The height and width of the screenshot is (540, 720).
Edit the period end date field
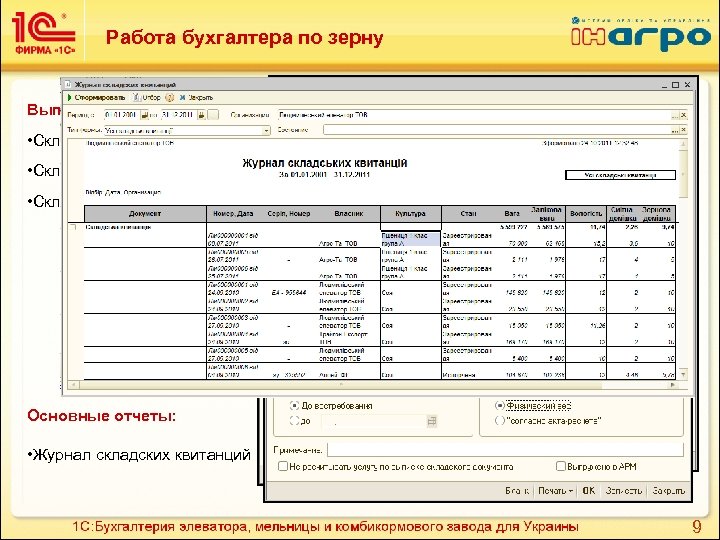(x=179, y=115)
